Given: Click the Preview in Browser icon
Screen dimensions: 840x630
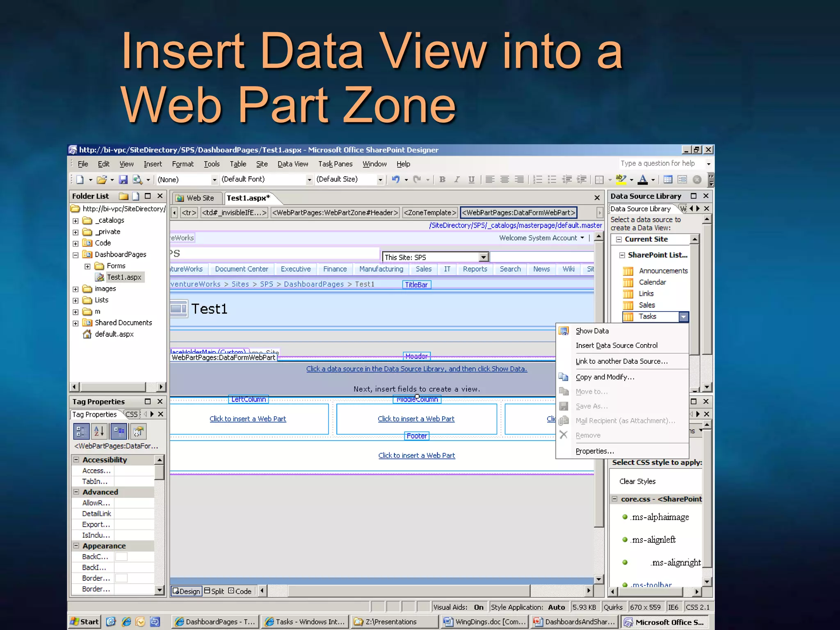Looking at the screenshot, I should point(137,180).
